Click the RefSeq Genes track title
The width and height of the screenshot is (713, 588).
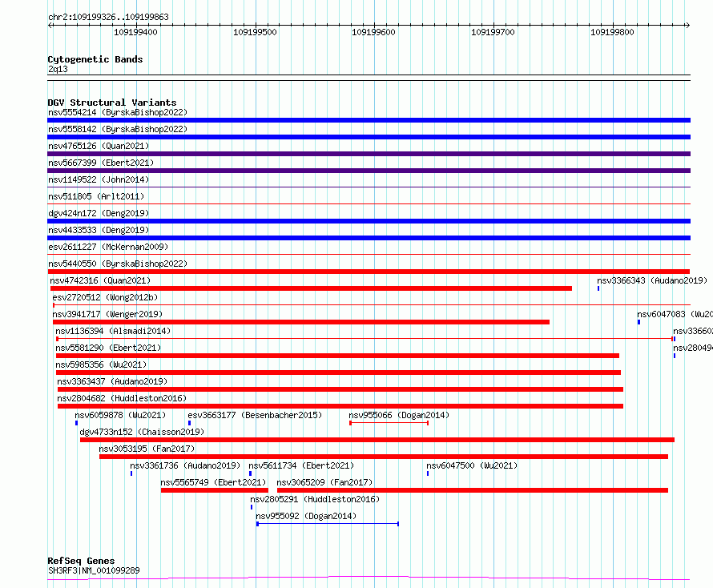tap(81, 561)
